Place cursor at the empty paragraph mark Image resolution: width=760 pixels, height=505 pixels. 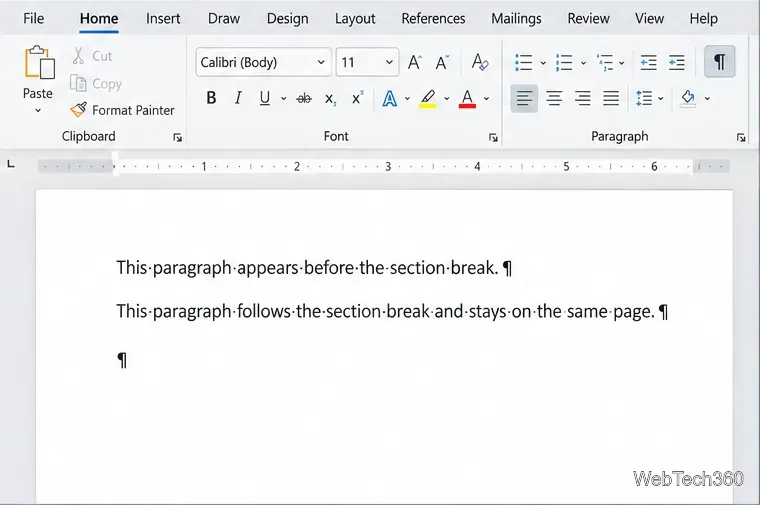coord(122,360)
